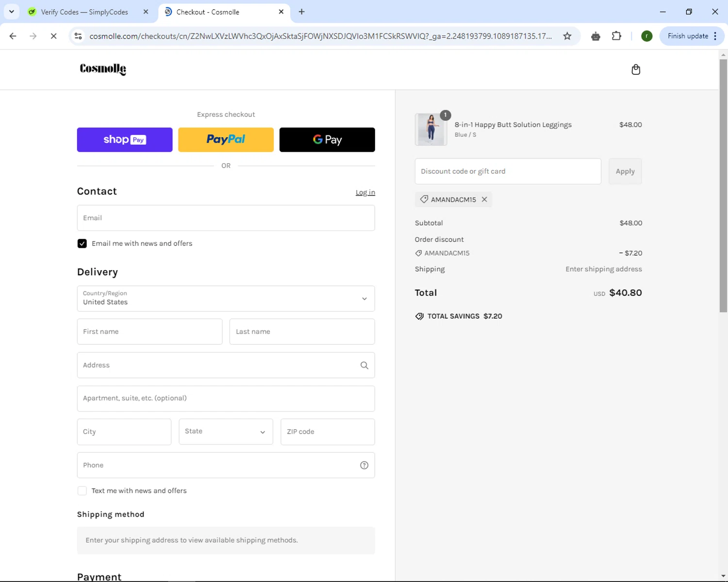Open the State dropdown

click(226, 432)
